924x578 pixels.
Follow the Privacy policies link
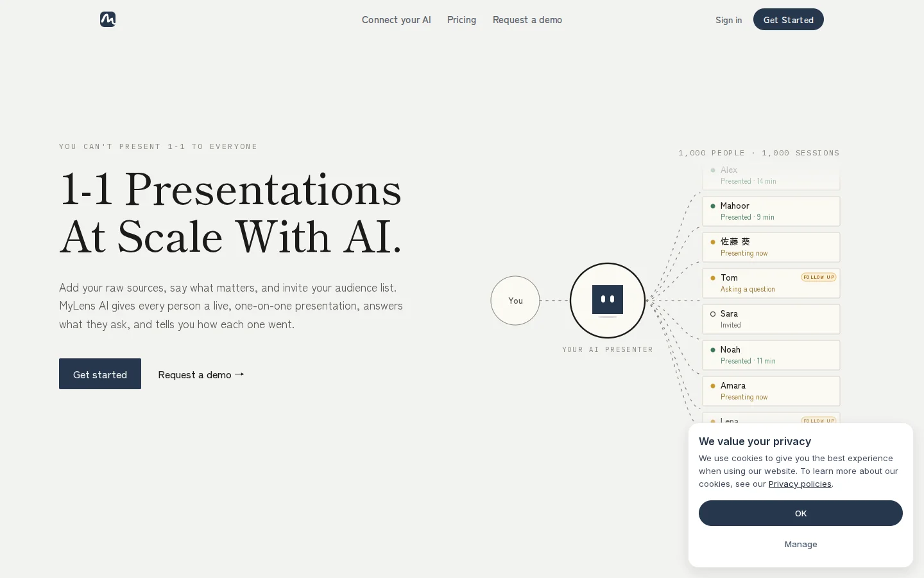[x=800, y=484]
